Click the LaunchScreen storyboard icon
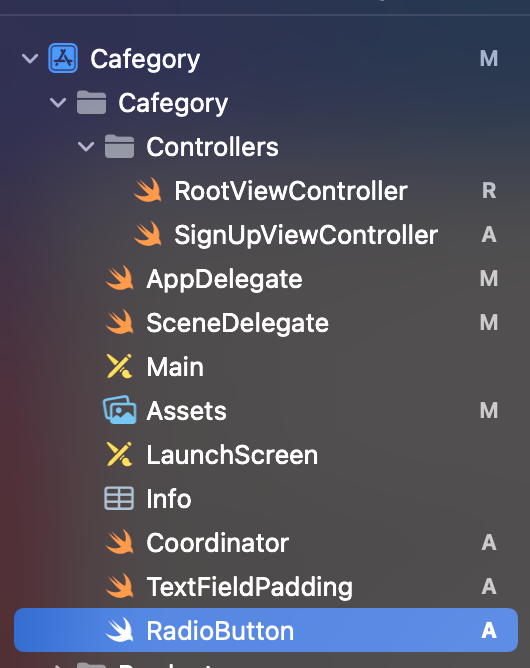Screen dimensions: 530x668 pyautogui.click(x=119, y=454)
